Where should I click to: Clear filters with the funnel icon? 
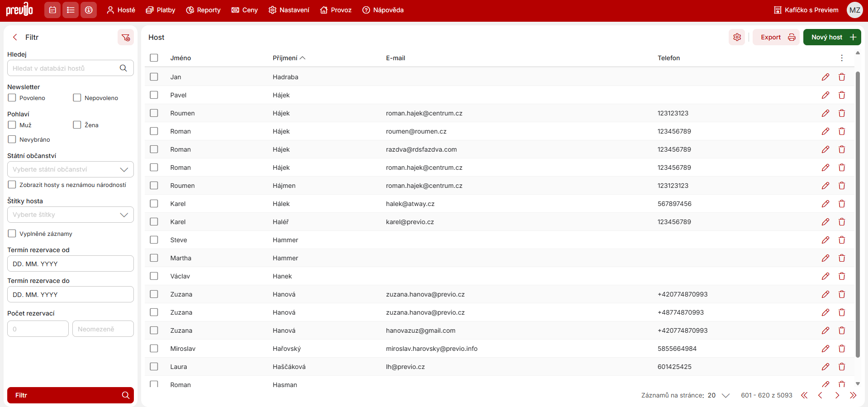coord(126,38)
